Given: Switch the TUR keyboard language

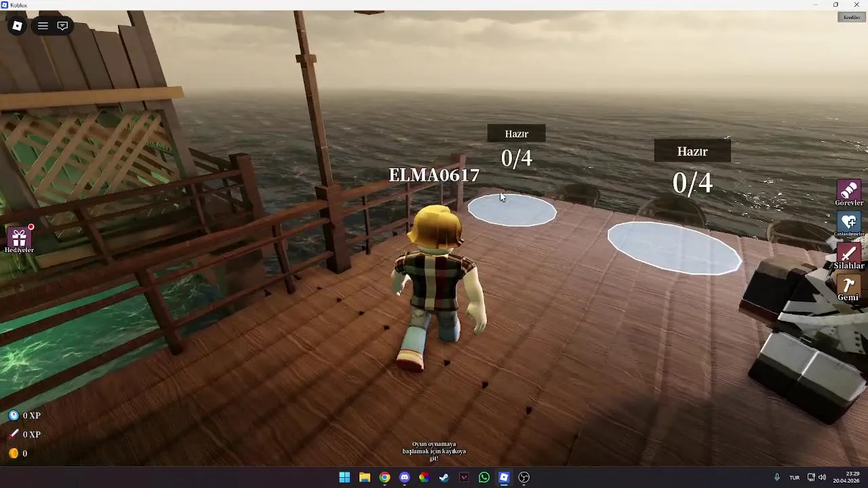Looking at the screenshot, I should click(794, 477).
